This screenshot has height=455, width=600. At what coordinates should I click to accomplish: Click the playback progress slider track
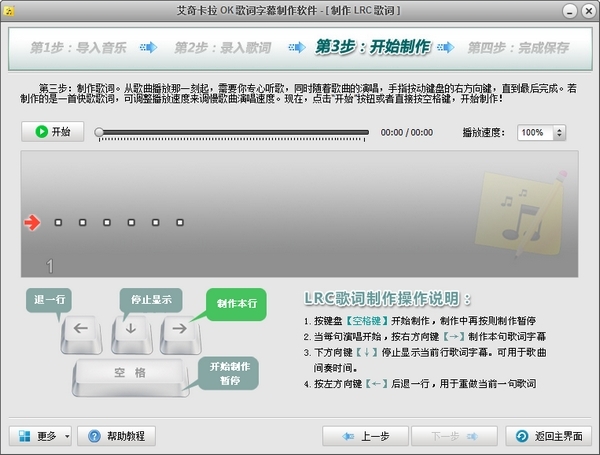tap(235, 132)
